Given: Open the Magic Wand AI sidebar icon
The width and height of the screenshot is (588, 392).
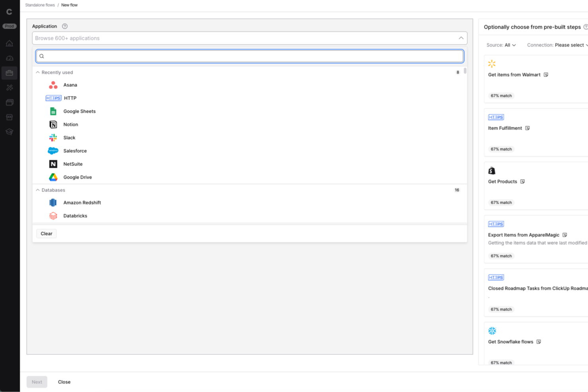Looking at the screenshot, I should (9, 87).
